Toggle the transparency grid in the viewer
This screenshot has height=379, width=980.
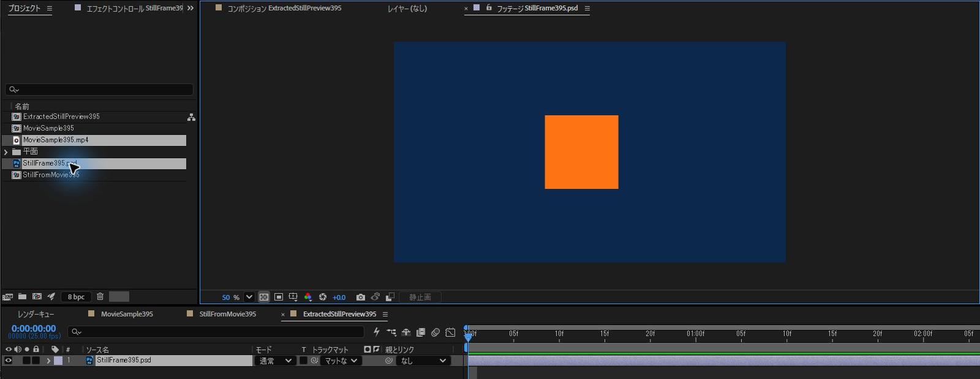264,297
